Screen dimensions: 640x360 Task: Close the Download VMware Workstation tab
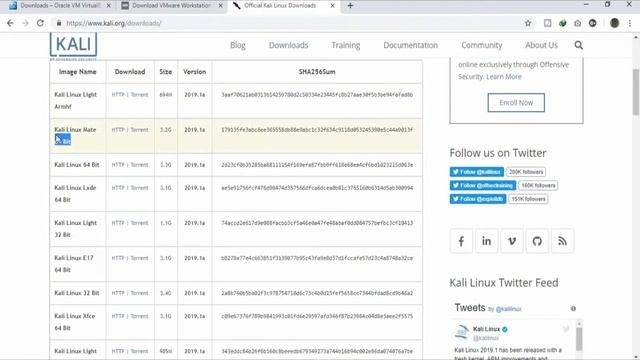tap(220, 6)
